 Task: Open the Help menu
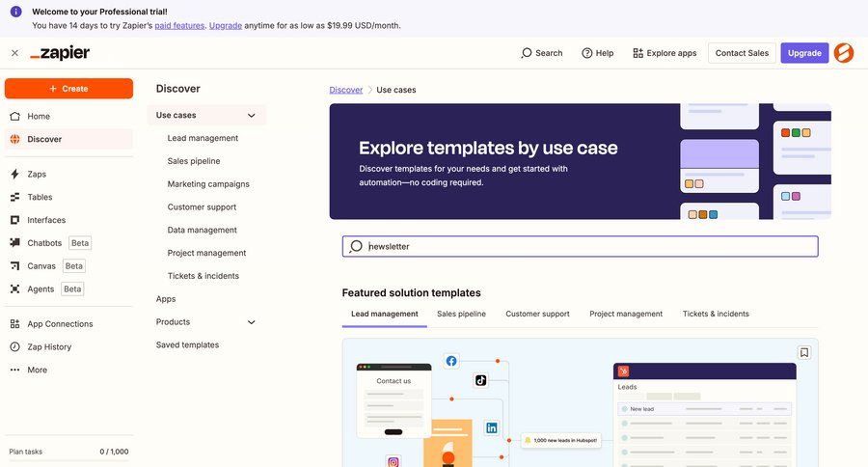(597, 53)
